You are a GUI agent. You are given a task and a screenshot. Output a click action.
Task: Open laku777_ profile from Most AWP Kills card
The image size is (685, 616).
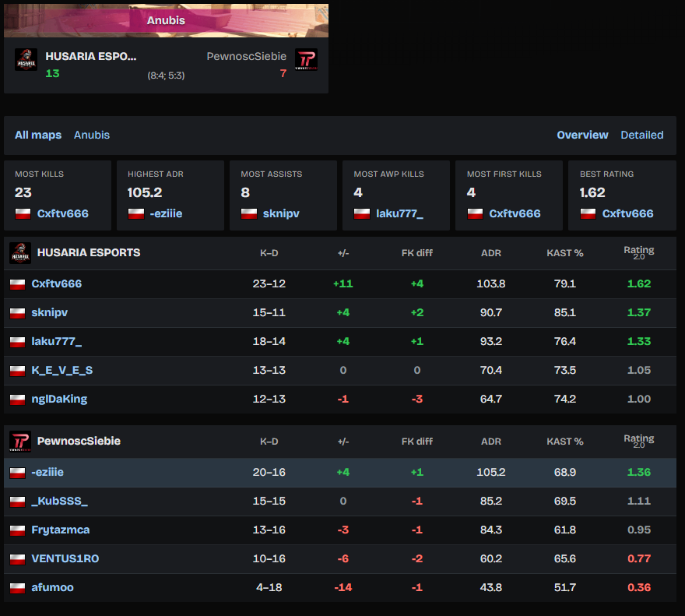pyautogui.click(x=400, y=214)
